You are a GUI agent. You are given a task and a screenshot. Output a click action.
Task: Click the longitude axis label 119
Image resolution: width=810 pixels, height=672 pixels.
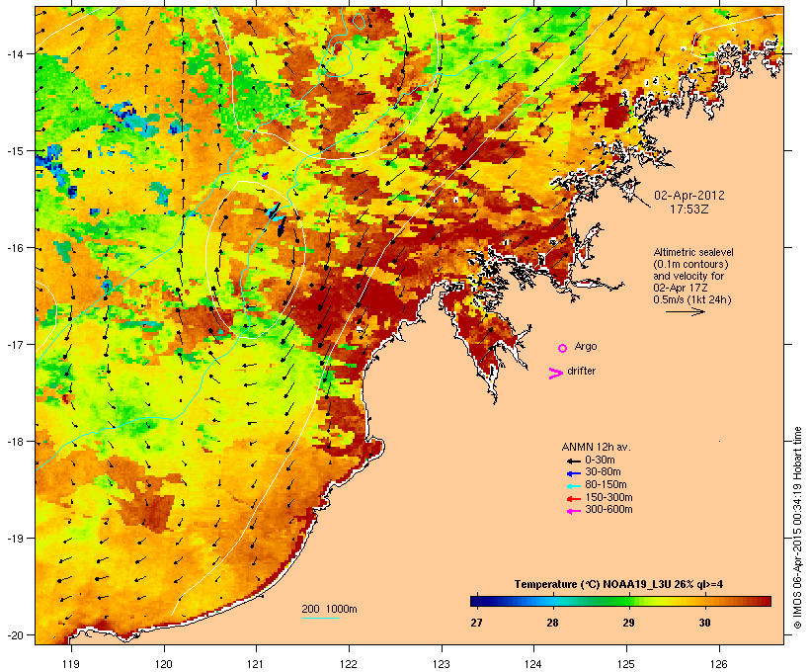71,664
